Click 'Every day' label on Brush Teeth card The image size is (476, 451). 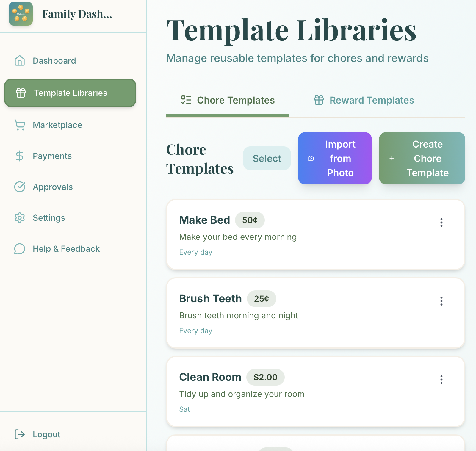coord(196,331)
